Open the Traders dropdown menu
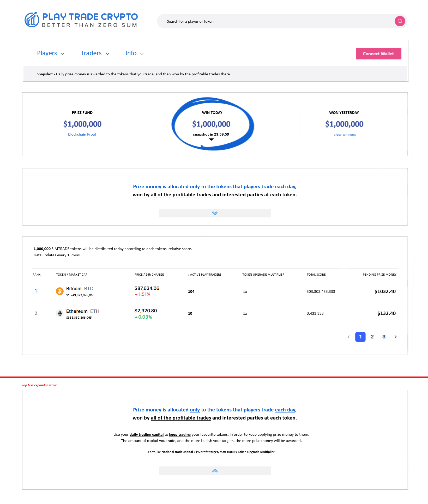 [x=95, y=53]
